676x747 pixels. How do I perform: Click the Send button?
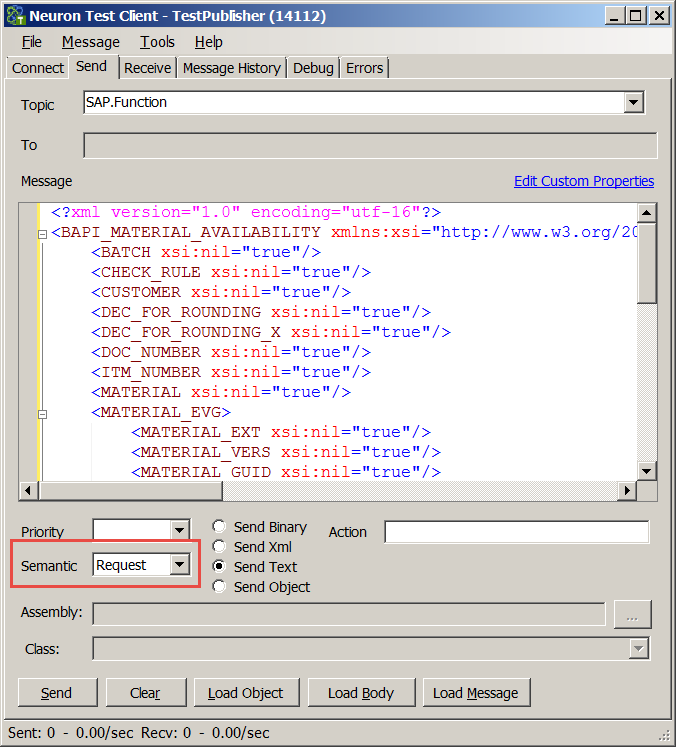coord(57,693)
